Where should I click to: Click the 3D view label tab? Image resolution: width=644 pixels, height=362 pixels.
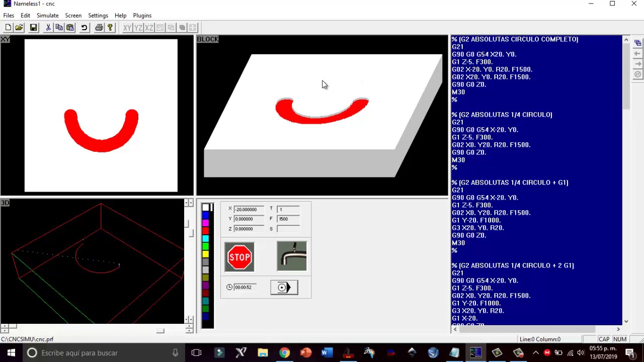pyautogui.click(x=5, y=203)
